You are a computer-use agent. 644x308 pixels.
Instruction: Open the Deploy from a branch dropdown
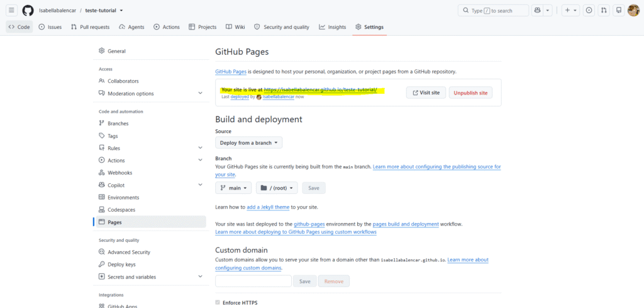tap(249, 143)
